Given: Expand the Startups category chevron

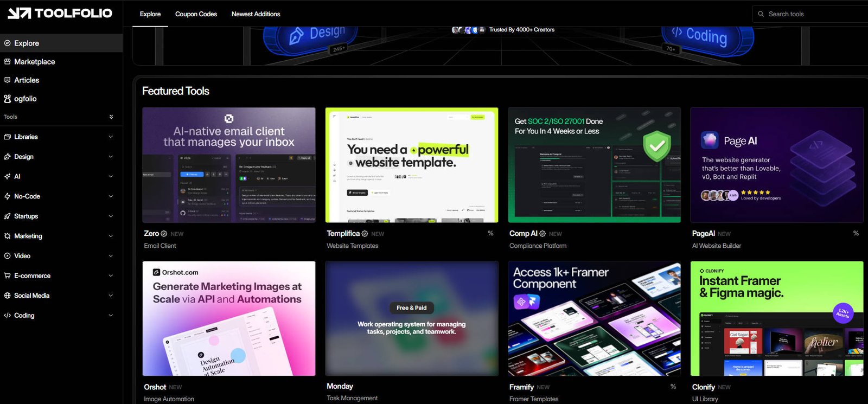Looking at the screenshot, I should pos(111,216).
